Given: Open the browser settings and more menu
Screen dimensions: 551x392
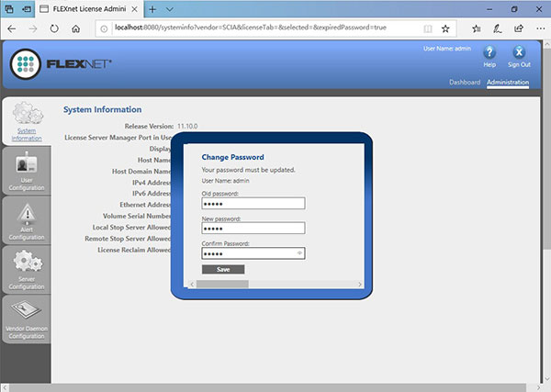Looking at the screenshot, I should click(x=541, y=28).
